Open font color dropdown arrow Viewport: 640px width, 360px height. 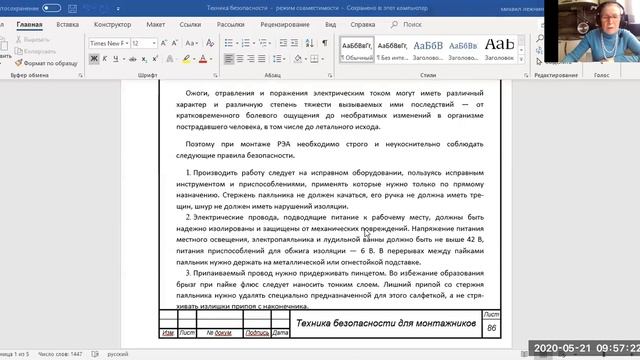pos(211,59)
